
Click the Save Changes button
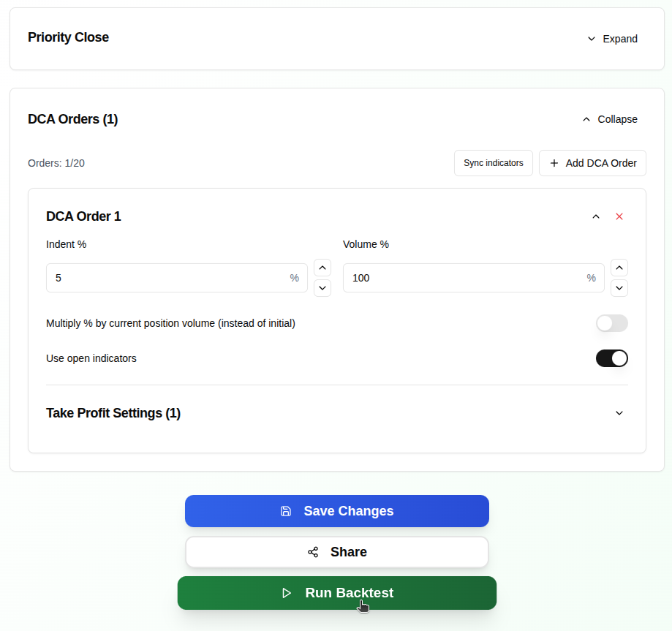pyautogui.click(x=336, y=511)
